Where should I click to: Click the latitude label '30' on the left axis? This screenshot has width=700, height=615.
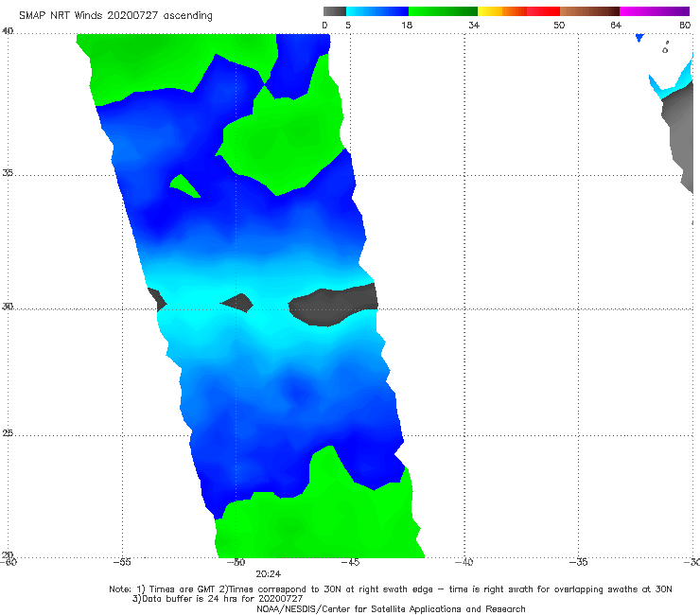8,307
